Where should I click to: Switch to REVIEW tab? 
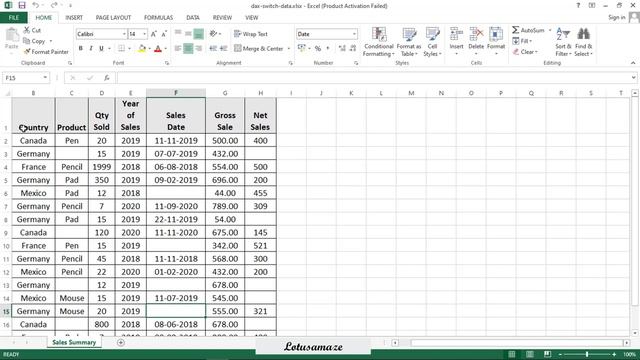[222, 18]
